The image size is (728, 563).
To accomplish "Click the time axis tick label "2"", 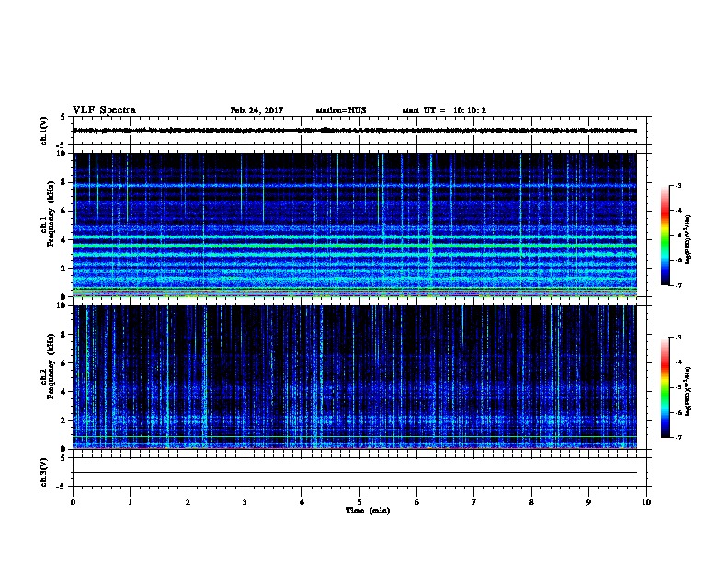I will tap(188, 502).
